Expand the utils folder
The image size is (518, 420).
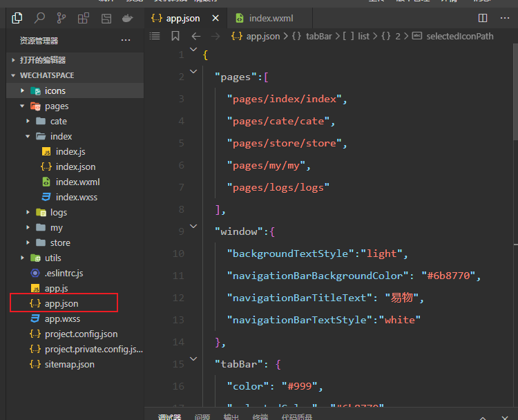click(75, 258)
